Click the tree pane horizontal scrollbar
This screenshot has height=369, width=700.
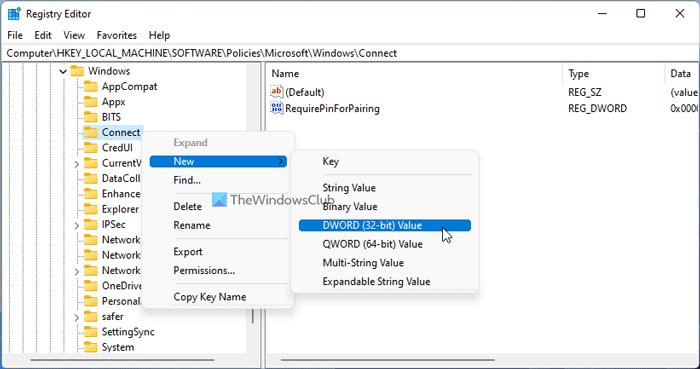(x=122, y=360)
